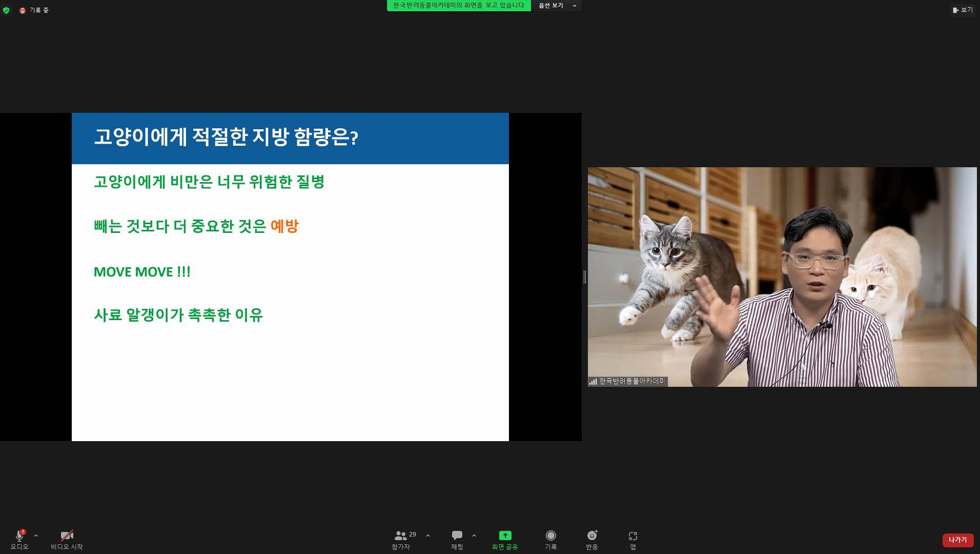Open the 옵션 보기 dropdown menu

tap(557, 5)
